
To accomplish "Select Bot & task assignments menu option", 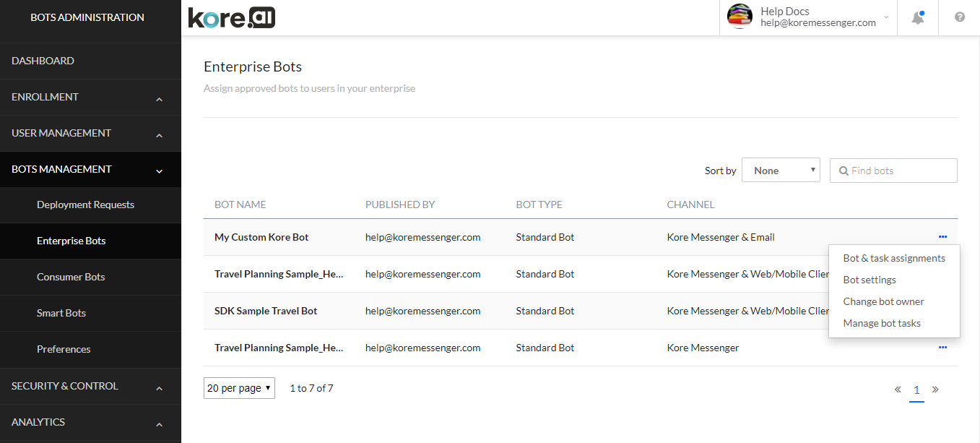I will (893, 258).
